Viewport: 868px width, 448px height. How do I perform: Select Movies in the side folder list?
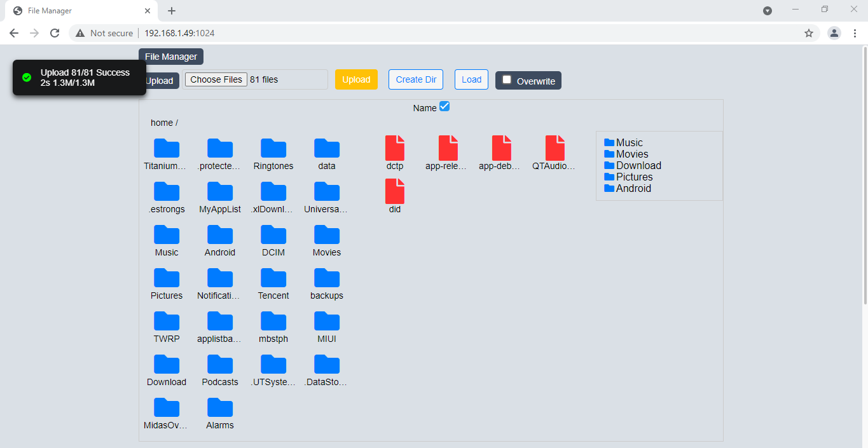pyautogui.click(x=626, y=154)
